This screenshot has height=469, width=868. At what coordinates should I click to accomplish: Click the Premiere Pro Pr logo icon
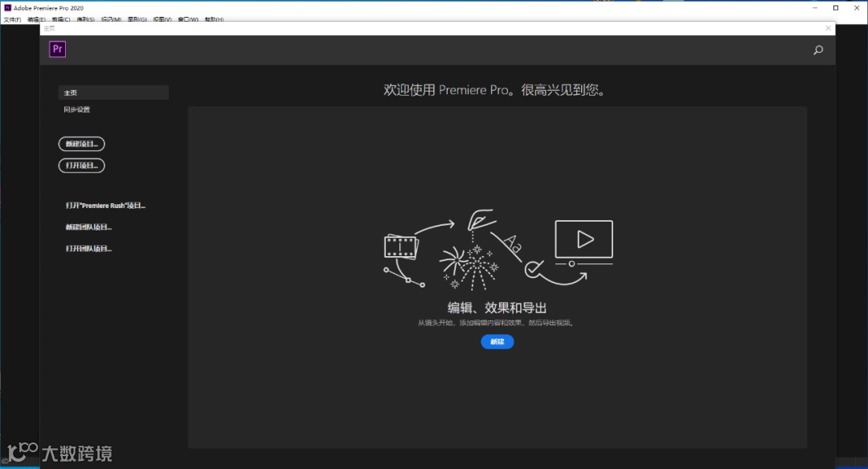57,49
